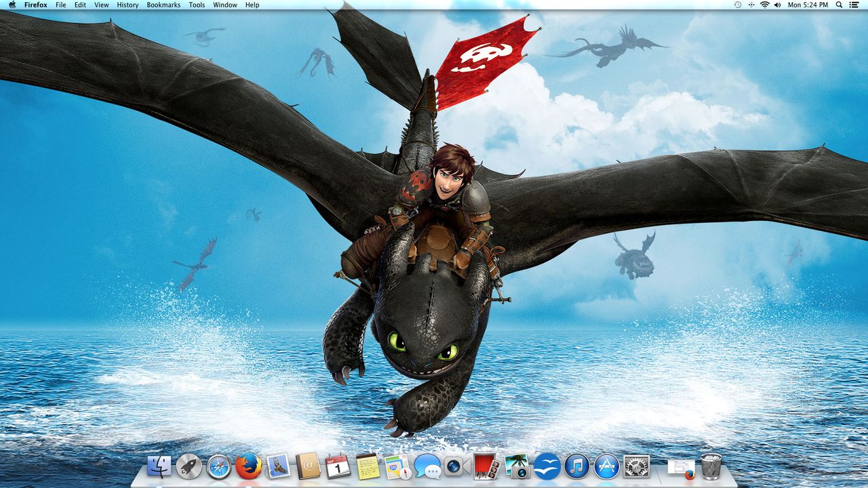This screenshot has height=488, width=868.
Task: Open the Tools menu
Action: point(197,5)
